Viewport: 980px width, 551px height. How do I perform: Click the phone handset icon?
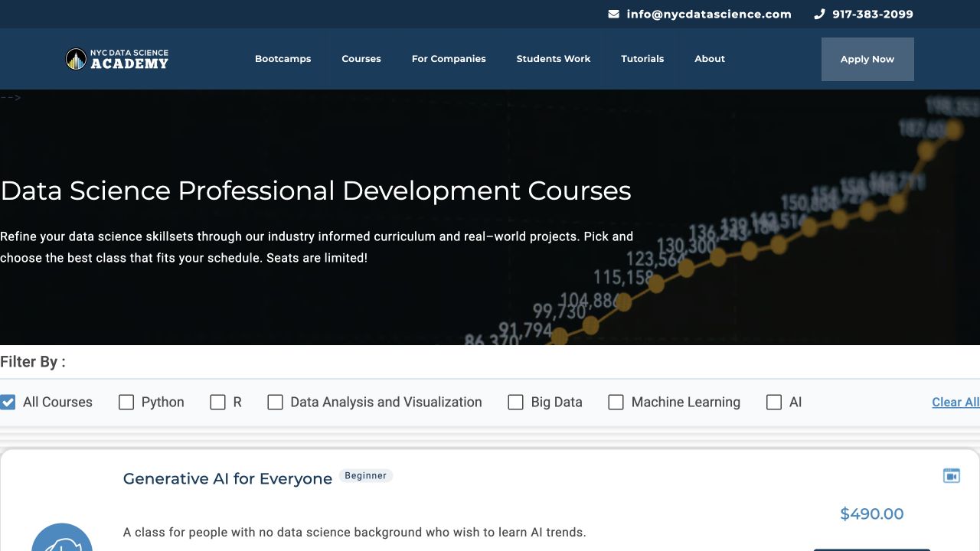[x=819, y=14]
